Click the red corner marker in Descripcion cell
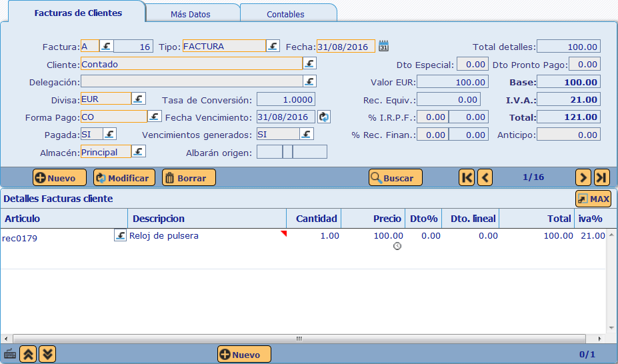Image resolution: width=618 pixels, height=364 pixels. pyautogui.click(x=284, y=233)
